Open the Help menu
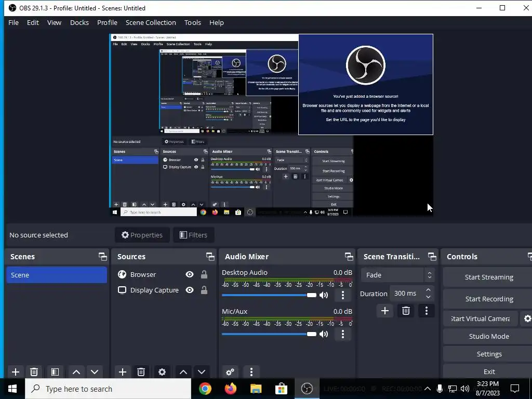Viewport: 532px width, 399px height. pos(217,22)
